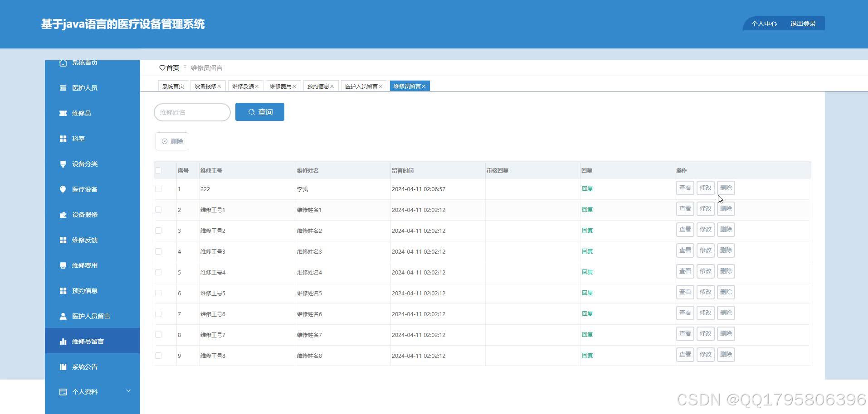This screenshot has height=414, width=868.
Task: Expand the 个人资料 sidebar menu arrow
Action: point(128,391)
